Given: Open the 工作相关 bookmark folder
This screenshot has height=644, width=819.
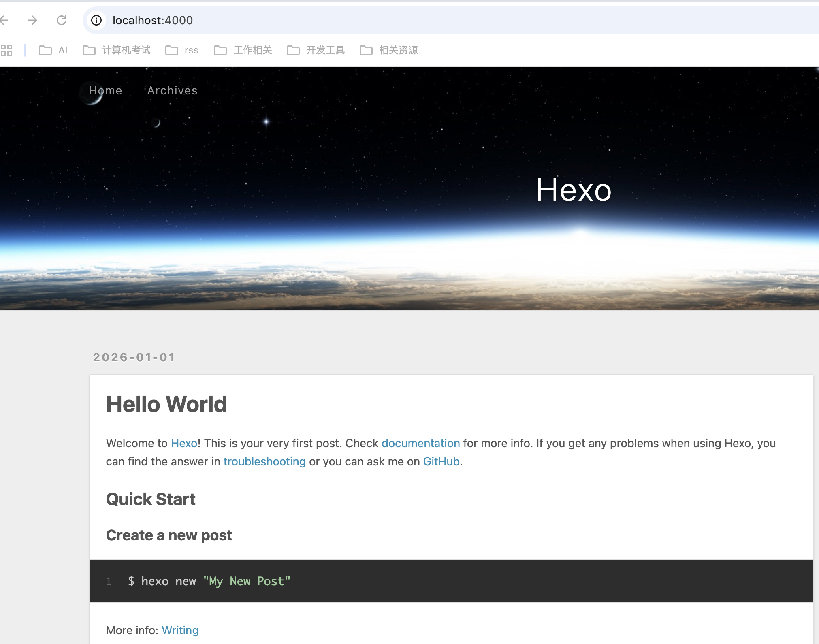Looking at the screenshot, I should [243, 50].
